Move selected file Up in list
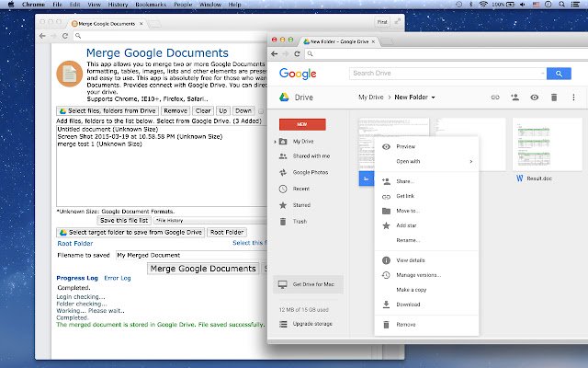Viewport: 588px width, 368px height. pyautogui.click(x=222, y=110)
